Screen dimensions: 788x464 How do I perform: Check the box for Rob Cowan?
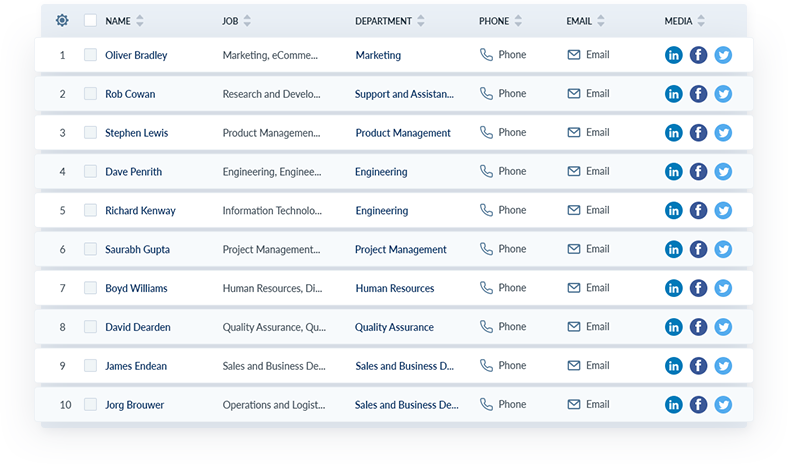[90, 93]
